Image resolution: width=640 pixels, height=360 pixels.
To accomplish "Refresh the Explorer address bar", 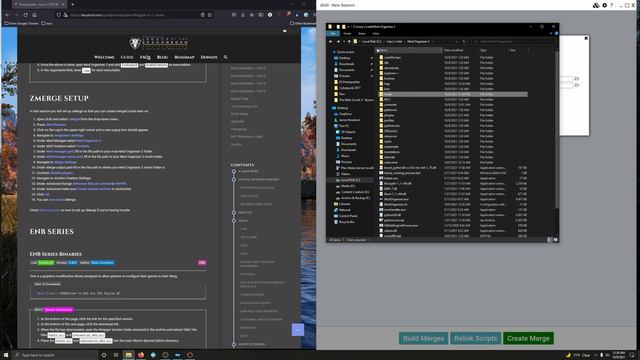I will click(464, 42).
